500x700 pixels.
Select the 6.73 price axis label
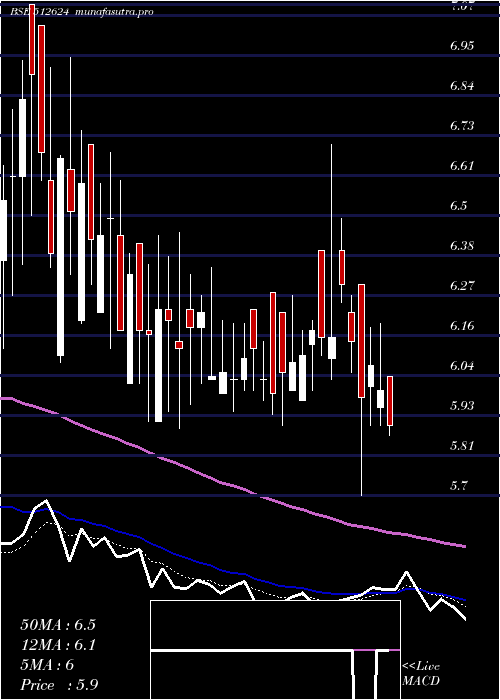pyautogui.click(x=462, y=125)
